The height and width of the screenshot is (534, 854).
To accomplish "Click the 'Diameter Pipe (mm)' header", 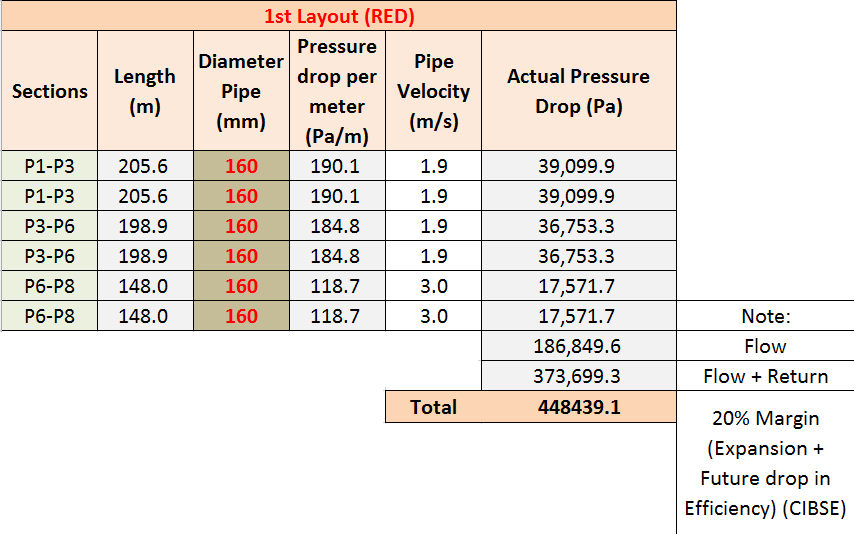I will pos(241,91).
